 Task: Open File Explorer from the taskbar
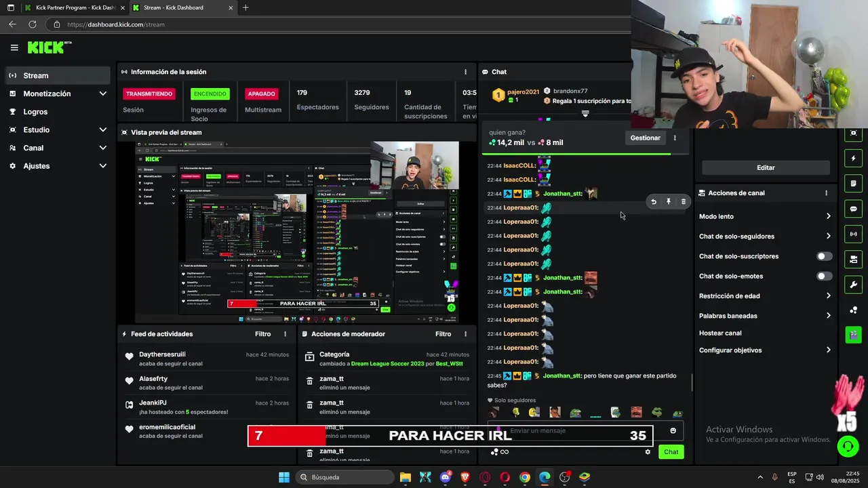pyautogui.click(x=405, y=477)
